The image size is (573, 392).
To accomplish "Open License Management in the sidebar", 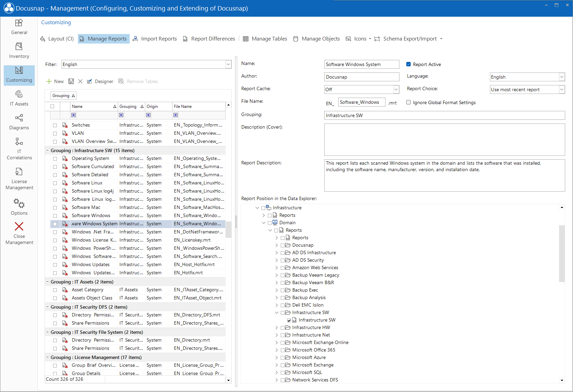I will tap(19, 179).
